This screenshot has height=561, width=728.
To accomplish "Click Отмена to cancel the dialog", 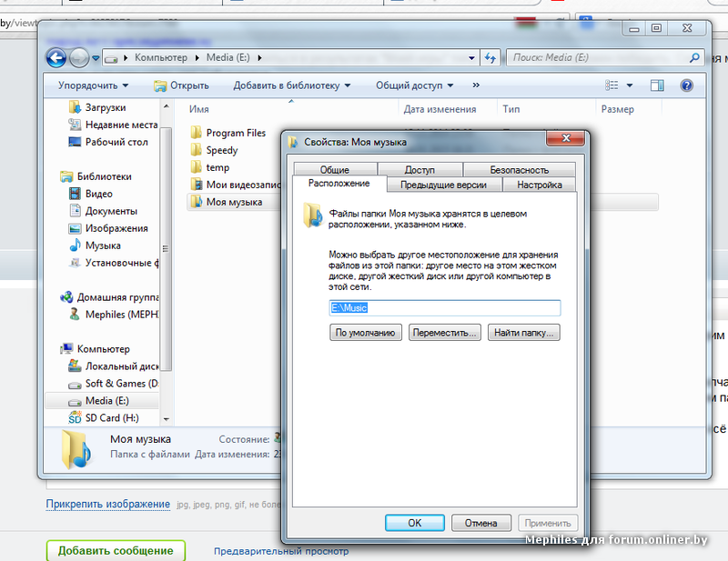I will point(481,523).
